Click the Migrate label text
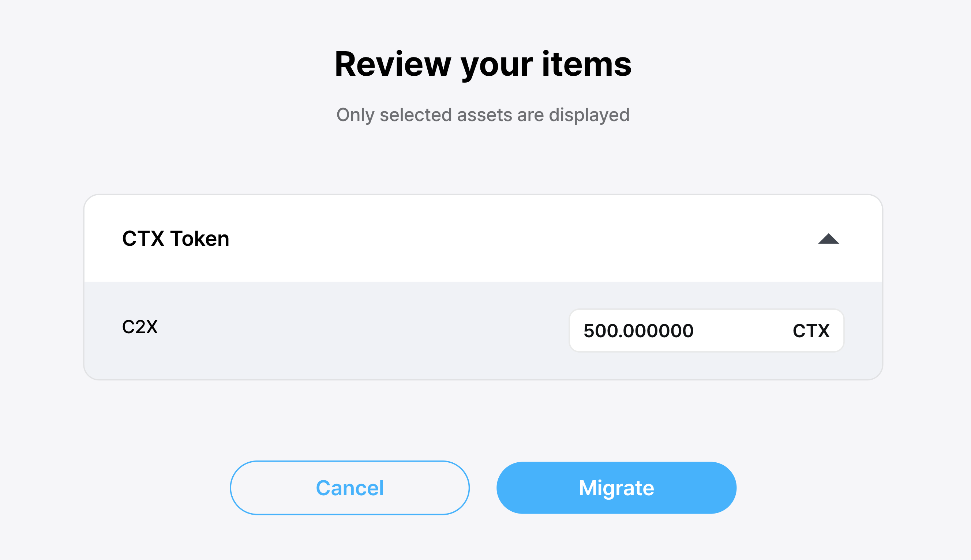The height and width of the screenshot is (560, 971). point(616,488)
